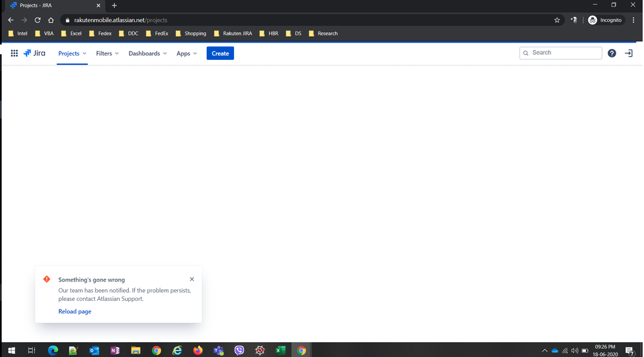The width and height of the screenshot is (644, 357).
Task: Click the red error warning icon
Action: [x=47, y=279]
